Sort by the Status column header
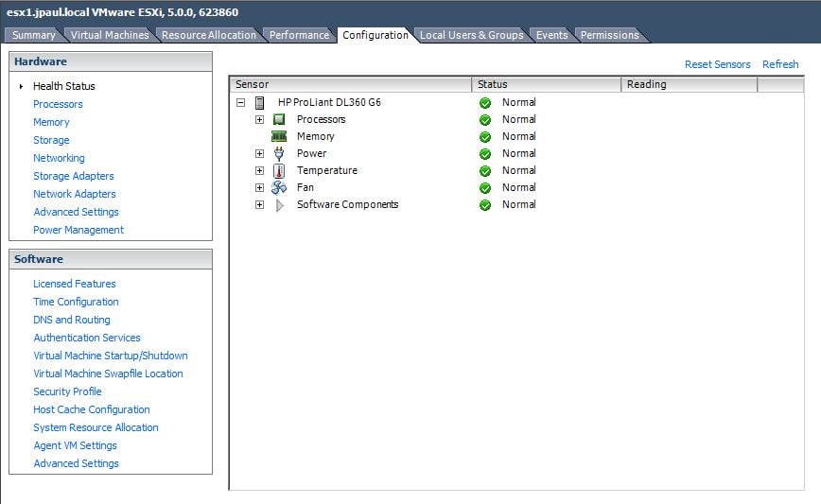 (x=546, y=84)
